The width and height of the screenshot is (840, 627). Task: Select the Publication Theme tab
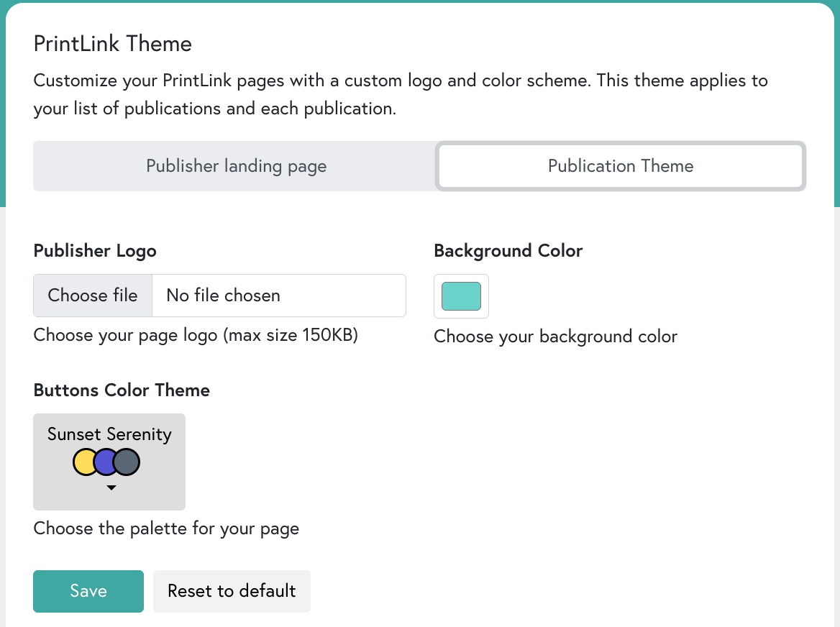[621, 166]
